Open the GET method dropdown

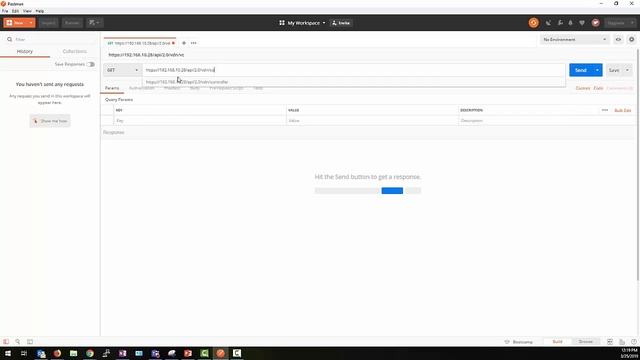pyautogui.click(x=122, y=70)
